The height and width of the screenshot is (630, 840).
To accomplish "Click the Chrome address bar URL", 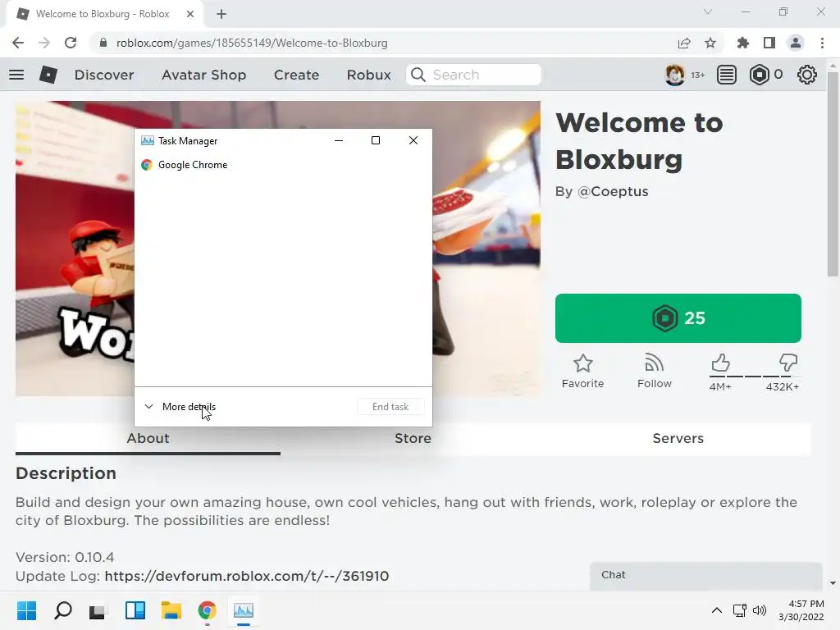I will pos(252,43).
